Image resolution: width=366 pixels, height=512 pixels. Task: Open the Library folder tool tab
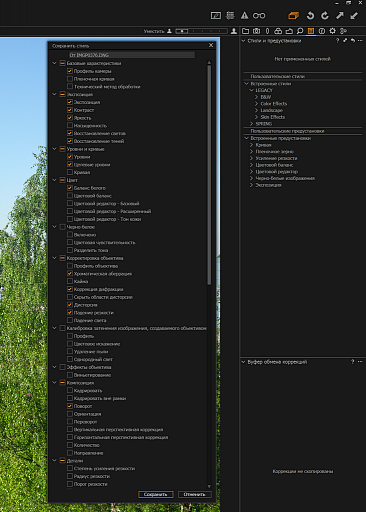tap(245, 31)
